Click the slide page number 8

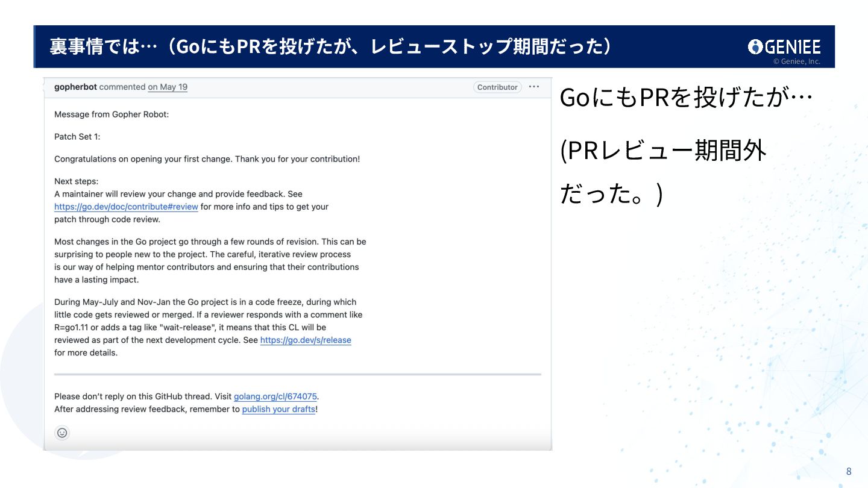click(849, 471)
